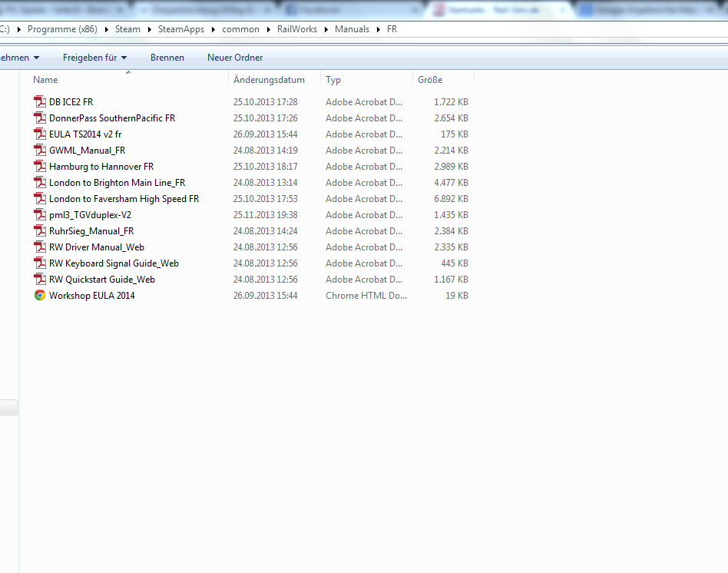Select the London to Brighton Main Line_FR PDF icon
This screenshot has height=573, width=728.
click(x=40, y=183)
